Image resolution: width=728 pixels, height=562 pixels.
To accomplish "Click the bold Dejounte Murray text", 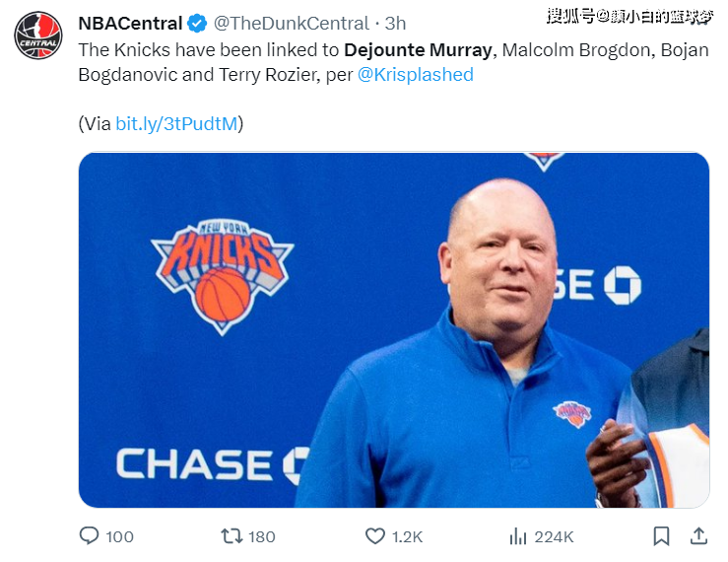I will coord(418,49).
